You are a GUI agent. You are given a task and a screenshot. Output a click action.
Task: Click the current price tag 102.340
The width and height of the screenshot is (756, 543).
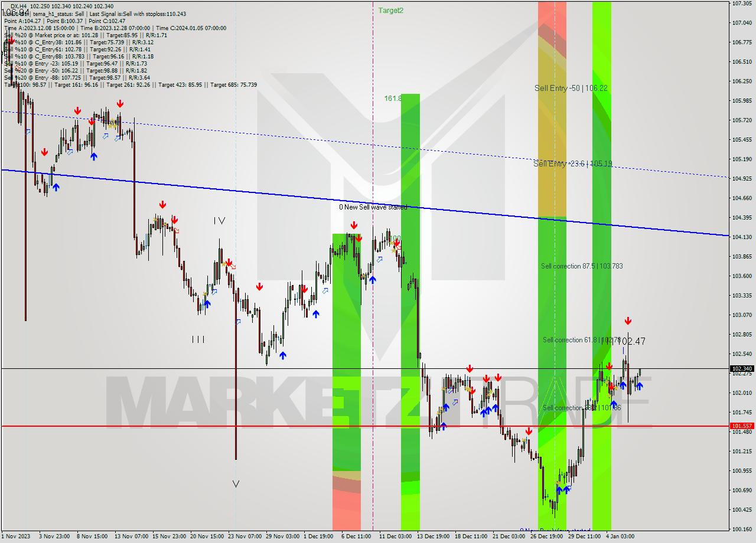click(742, 369)
